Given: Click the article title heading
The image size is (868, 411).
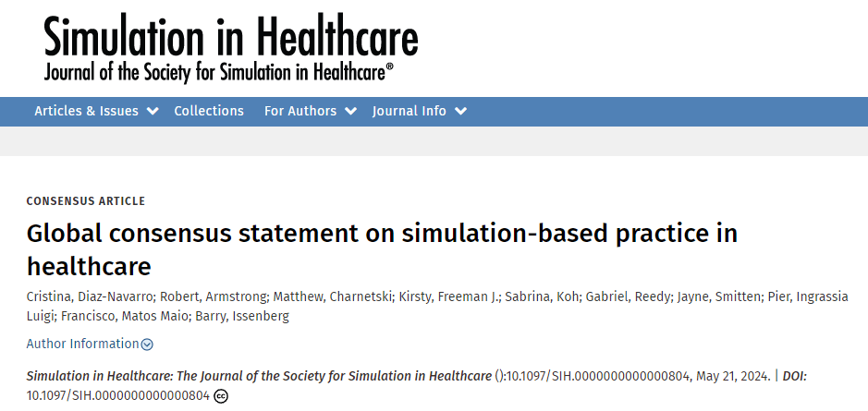Looking at the screenshot, I should pos(382,249).
